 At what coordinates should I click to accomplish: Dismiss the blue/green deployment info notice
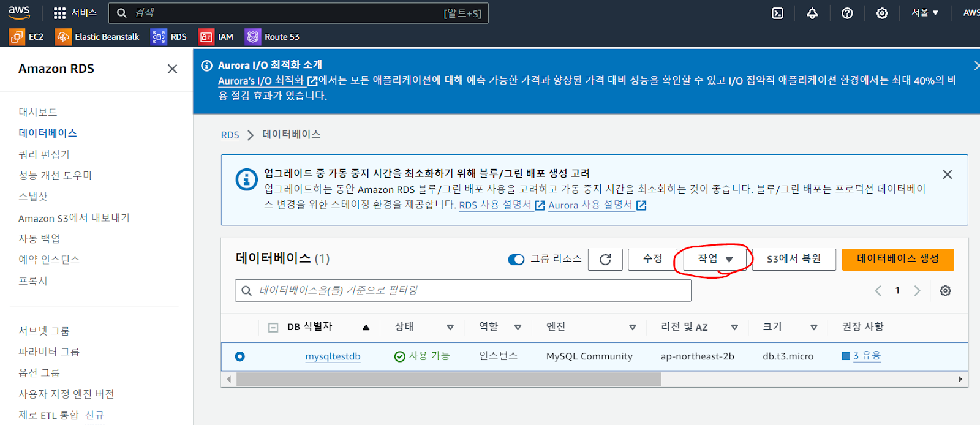pos(948,175)
